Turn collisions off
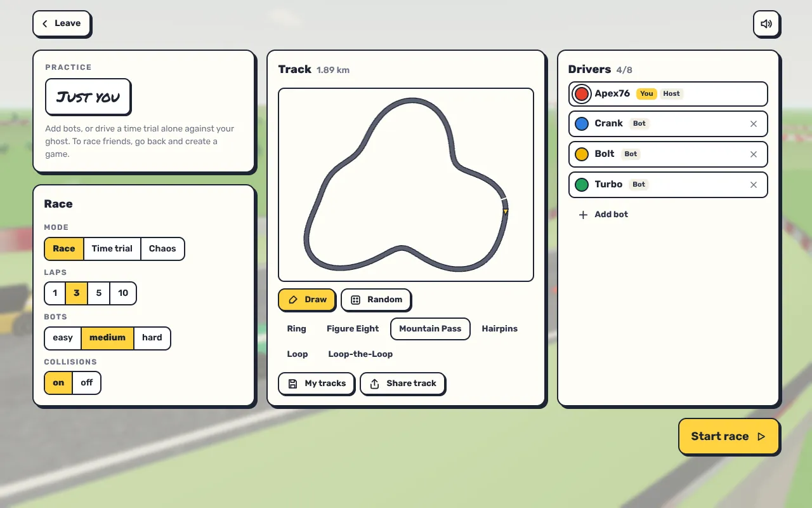 [x=87, y=383]
